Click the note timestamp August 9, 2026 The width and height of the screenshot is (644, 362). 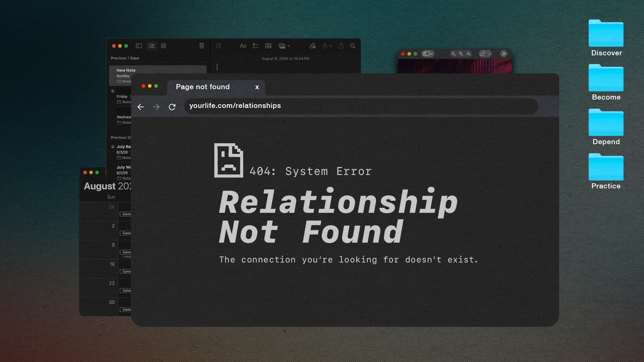285,59
